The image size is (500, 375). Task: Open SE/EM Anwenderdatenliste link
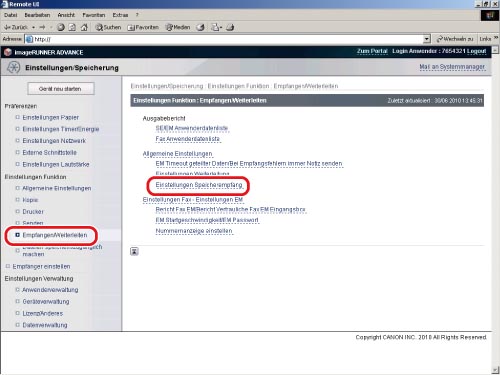coord(192,128)
